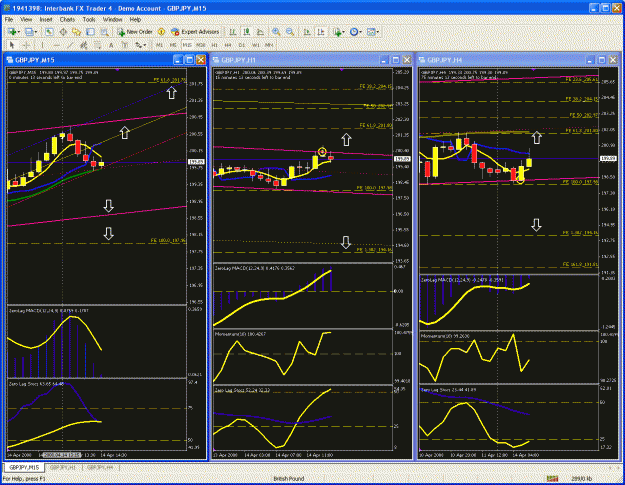Click the British Pound profile in status bar
Screen dimensions: 625x485
coord(289,478)
